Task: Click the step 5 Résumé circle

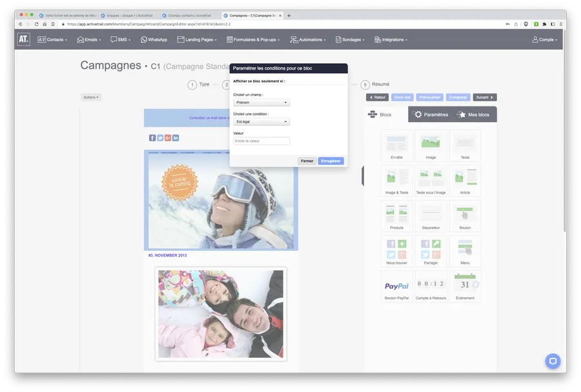Action: [x=365, y=84]
